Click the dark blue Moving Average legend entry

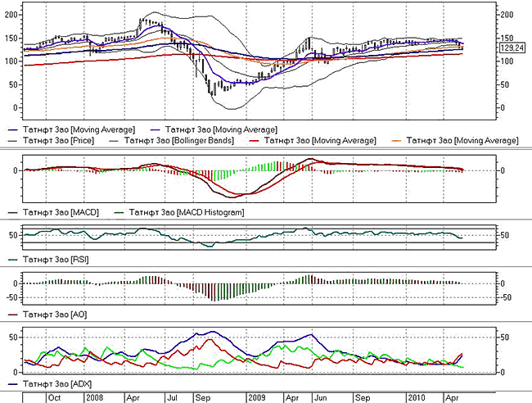[x=71, y=129]
